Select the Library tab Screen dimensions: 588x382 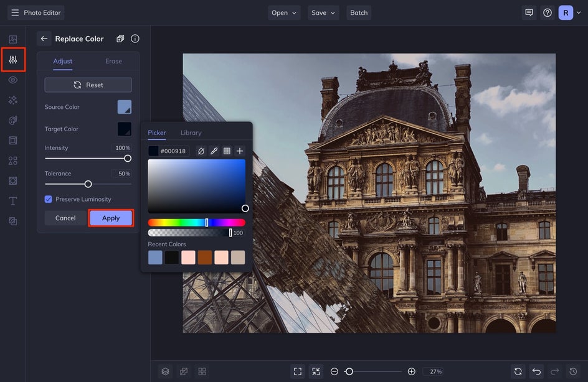pyautogui.click(x=191, y=133)
